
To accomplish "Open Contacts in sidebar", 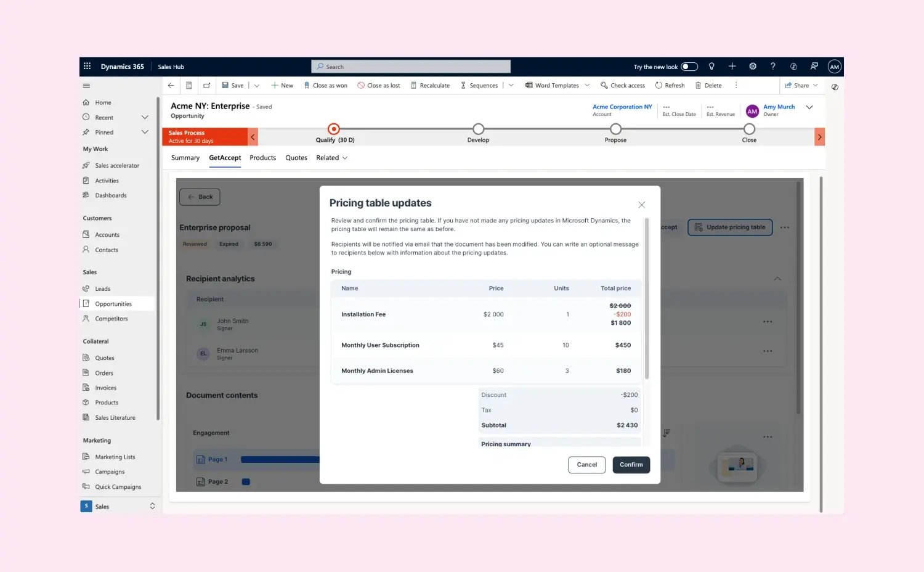I will click(107, 250).
